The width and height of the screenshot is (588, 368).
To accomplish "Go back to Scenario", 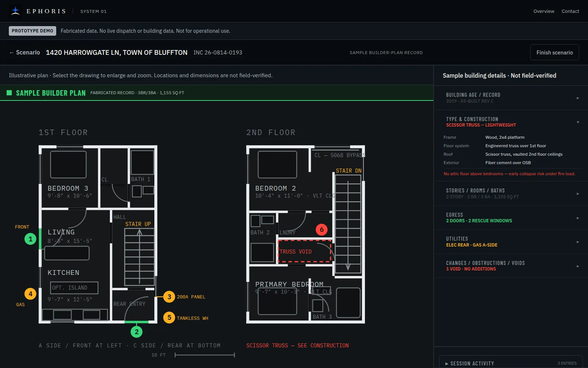I will click(x=24, y=53).
